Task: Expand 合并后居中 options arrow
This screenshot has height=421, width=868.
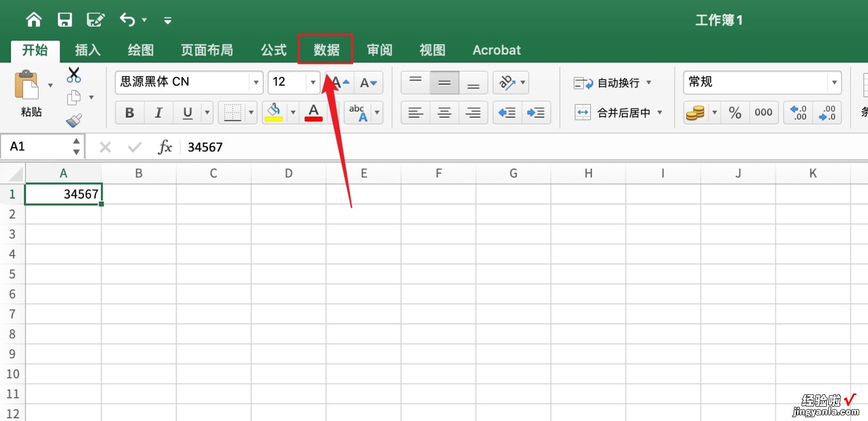Action: click(x=660, y=113)
